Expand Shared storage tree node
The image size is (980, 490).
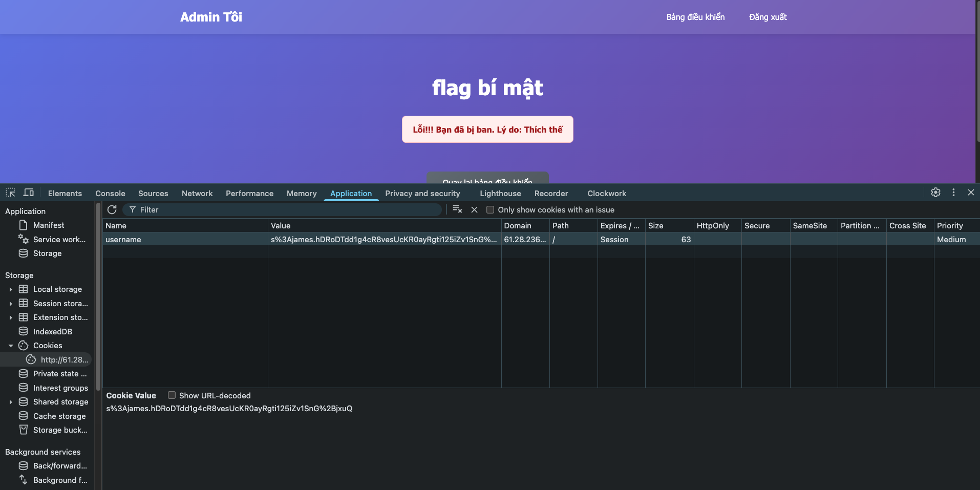11,402
